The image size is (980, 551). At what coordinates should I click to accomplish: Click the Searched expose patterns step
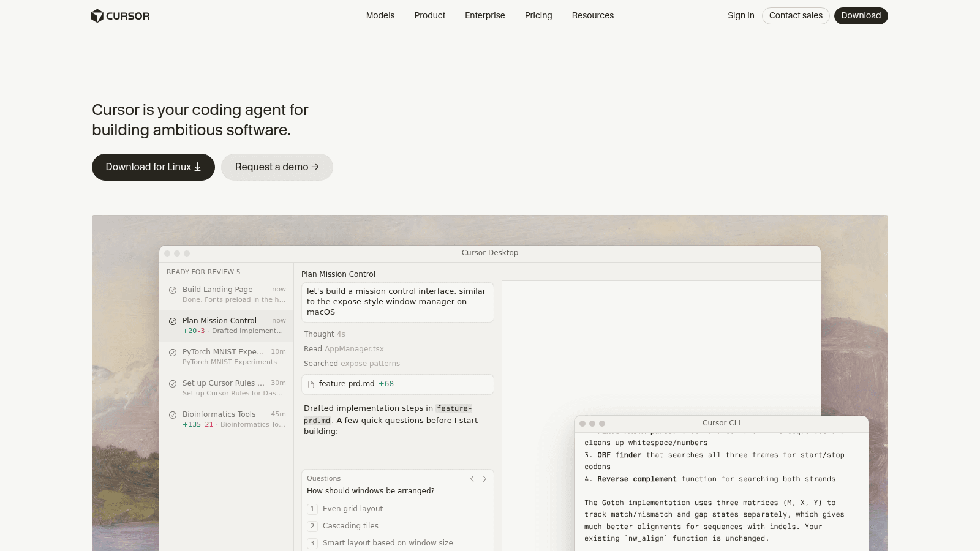[352, 364]
